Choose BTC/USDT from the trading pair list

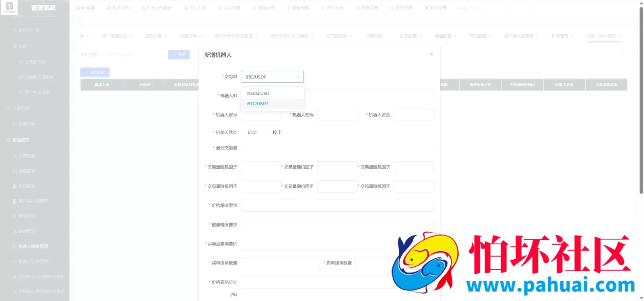point(272,104)
